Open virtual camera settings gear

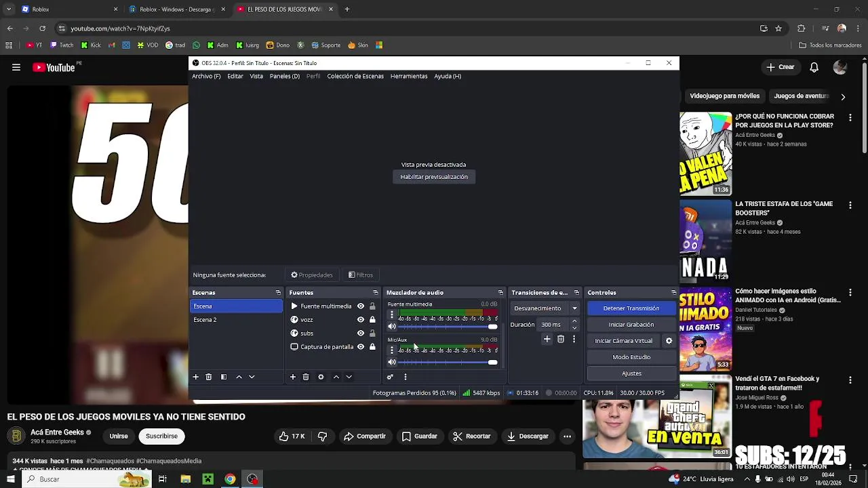click(x=669, y=341)
